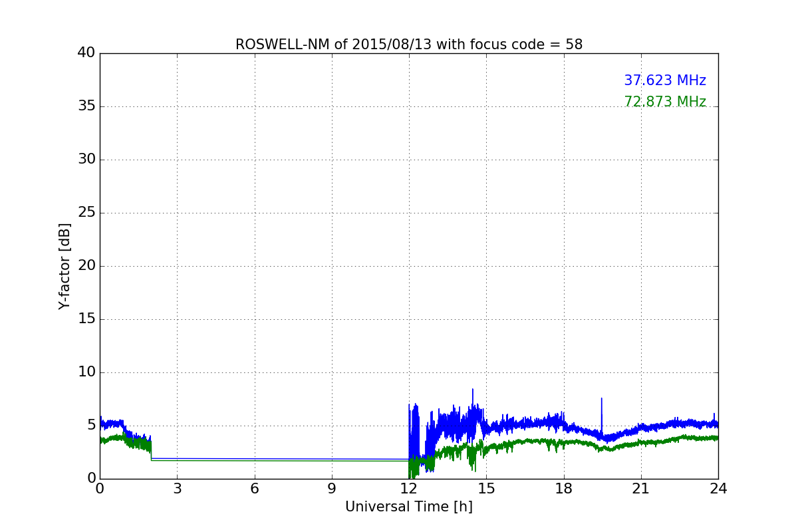Click the x-axis tick label 9
Viewport: 798px width, 532px height.
tap(332, 489)
